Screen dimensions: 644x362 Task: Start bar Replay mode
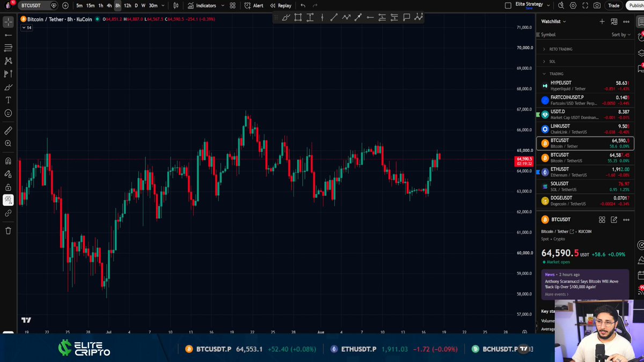tap(280, 5)
